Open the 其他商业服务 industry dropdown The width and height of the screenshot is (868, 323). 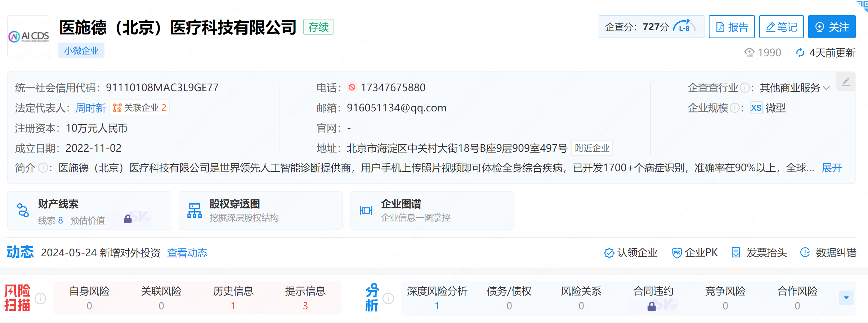(795, 88)
